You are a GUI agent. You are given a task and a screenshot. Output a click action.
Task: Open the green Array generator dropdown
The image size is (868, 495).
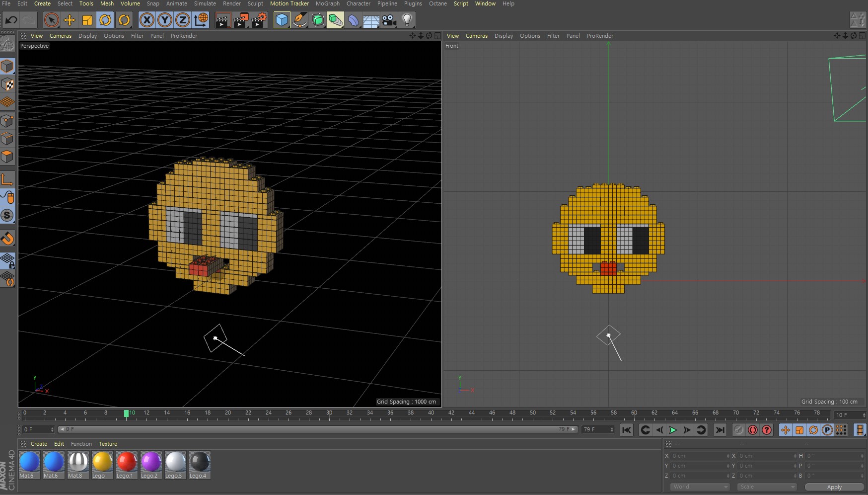point(336,20)
